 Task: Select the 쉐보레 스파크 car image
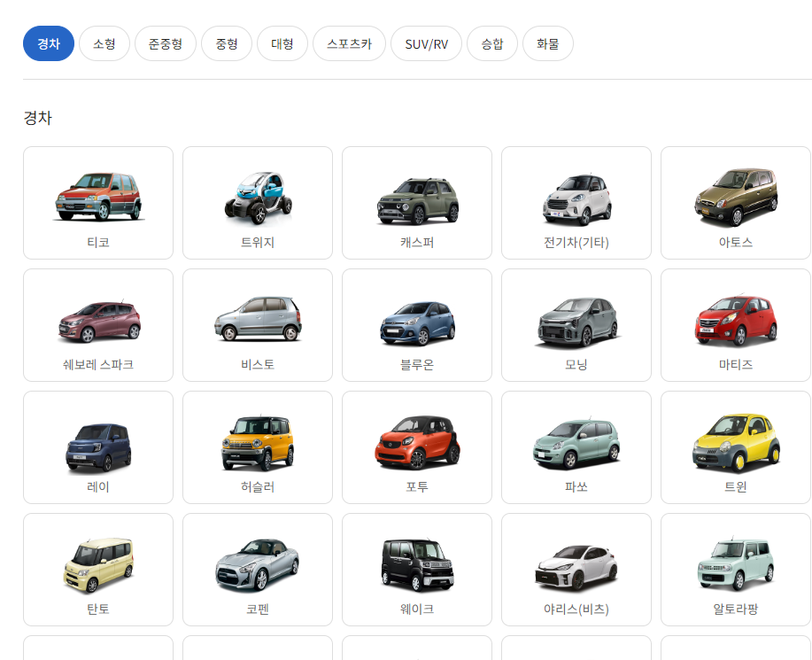98,321
